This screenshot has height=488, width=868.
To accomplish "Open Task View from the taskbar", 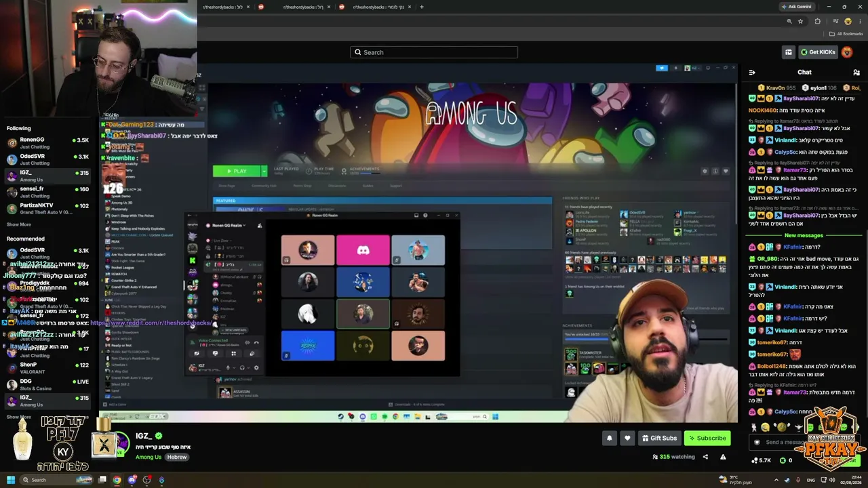I will 102,480.
